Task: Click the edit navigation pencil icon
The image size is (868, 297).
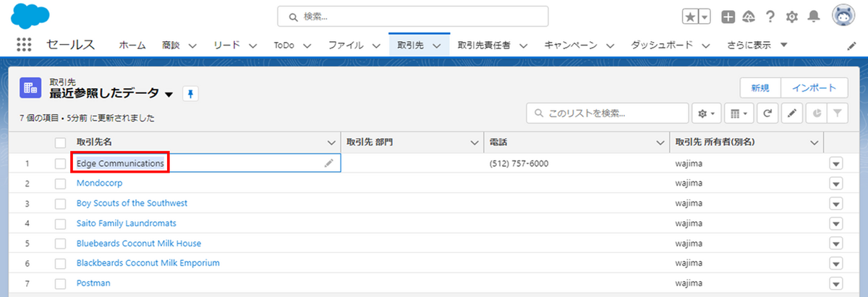Action: [851, 46]
